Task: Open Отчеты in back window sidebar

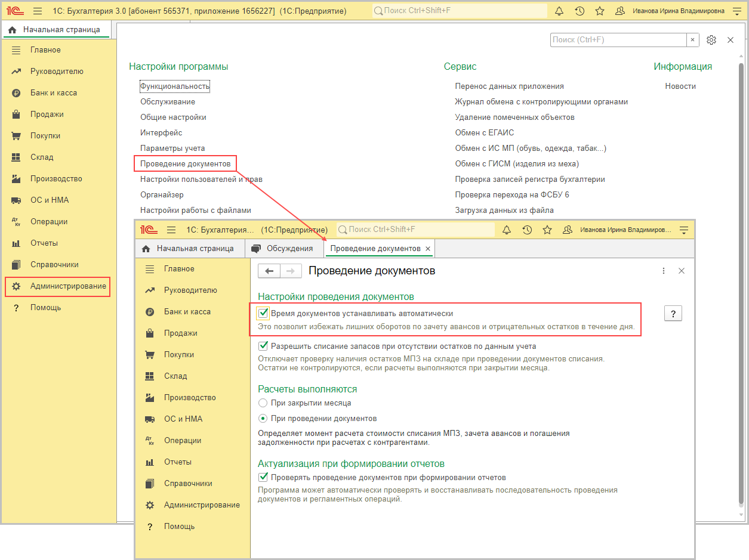Action: pyautogui.click(x=44, y=243)
